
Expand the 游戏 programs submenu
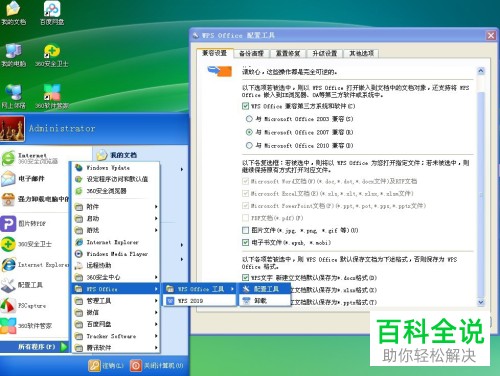pos(116,230)
